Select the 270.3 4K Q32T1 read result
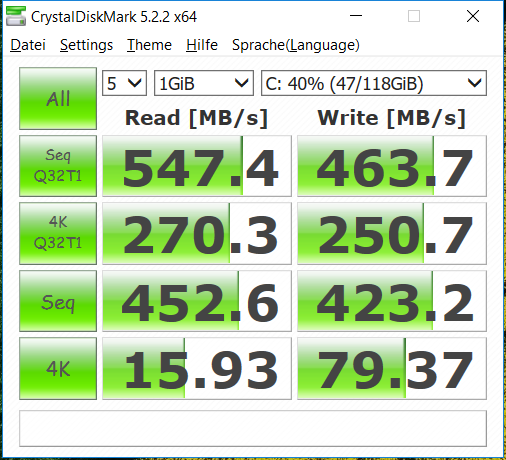This screenshot has height=460, width=506. (197, 233)
